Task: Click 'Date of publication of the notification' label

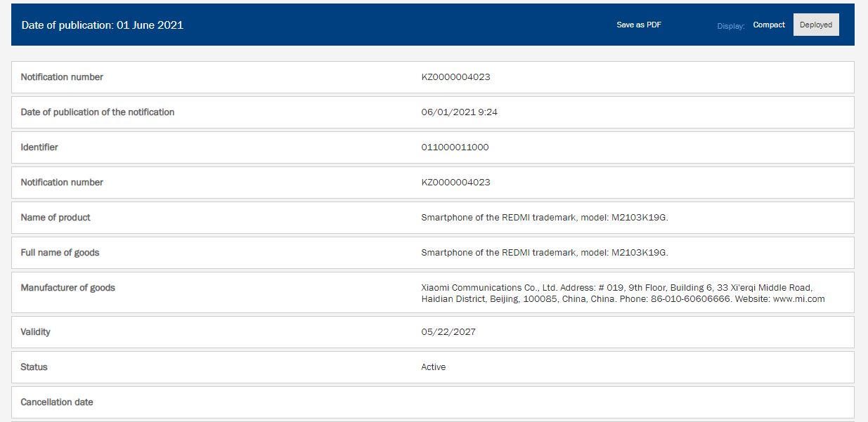Action: 98,112
